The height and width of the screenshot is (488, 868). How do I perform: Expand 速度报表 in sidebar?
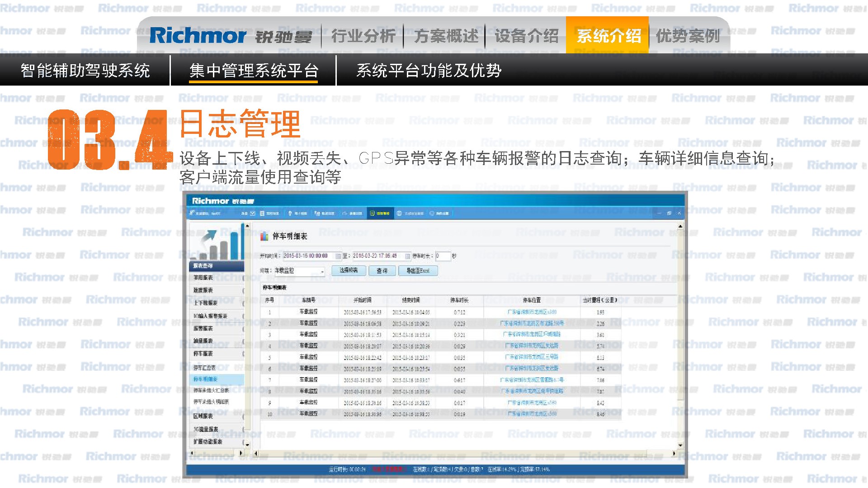point(217,290)
